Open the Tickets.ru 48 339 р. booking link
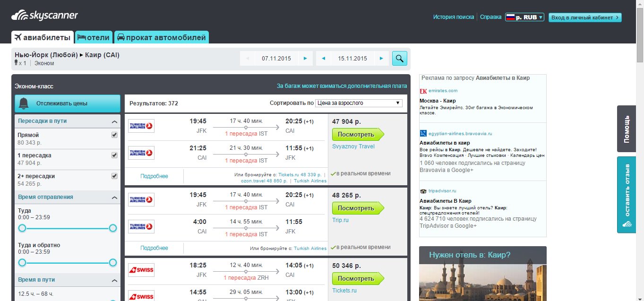 [x=300, y=174]
